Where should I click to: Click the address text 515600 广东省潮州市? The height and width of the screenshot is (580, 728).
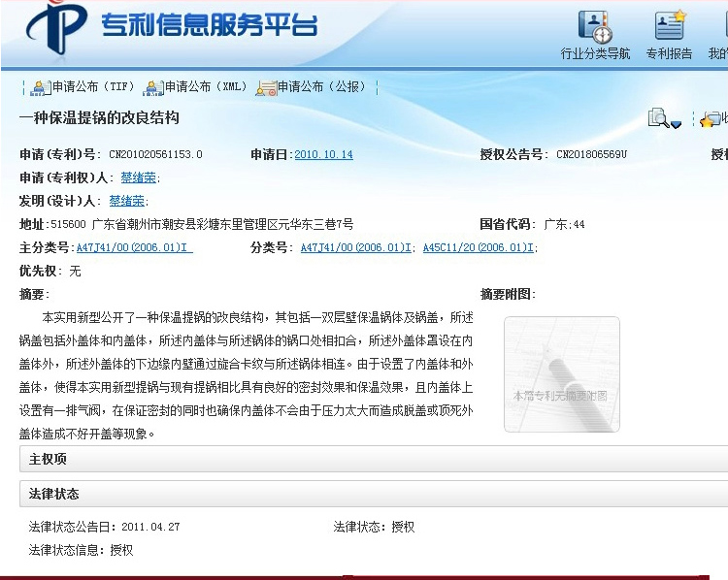click(x=202, y=224)
